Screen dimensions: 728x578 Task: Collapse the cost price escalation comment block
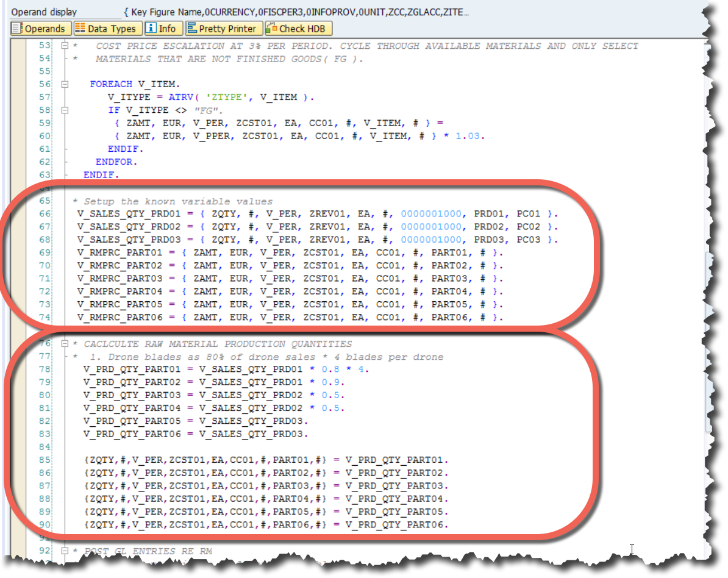[66, 46]
